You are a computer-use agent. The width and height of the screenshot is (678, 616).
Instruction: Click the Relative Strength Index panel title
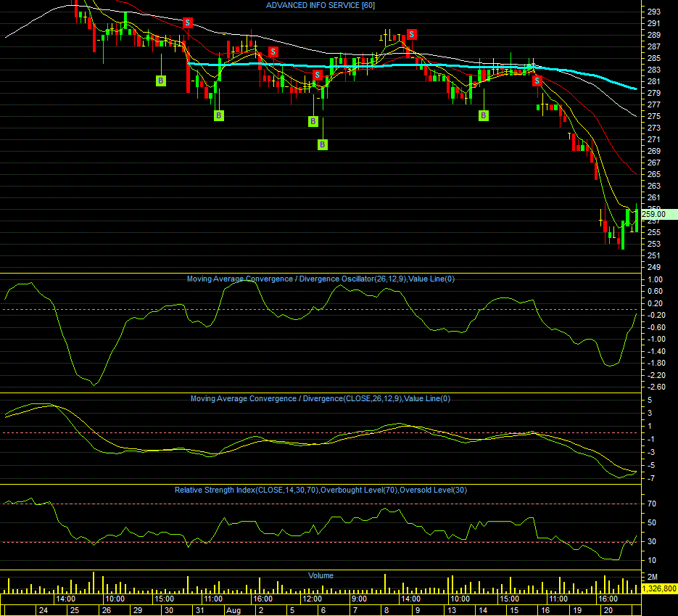[321, 490]
